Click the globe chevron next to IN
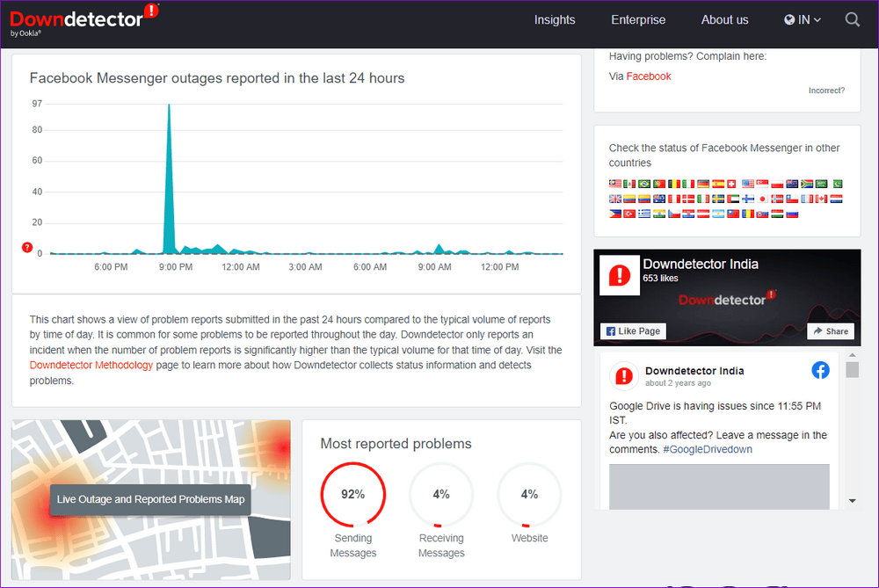Viewport: 879px width, 588px height. coord(816,19)
